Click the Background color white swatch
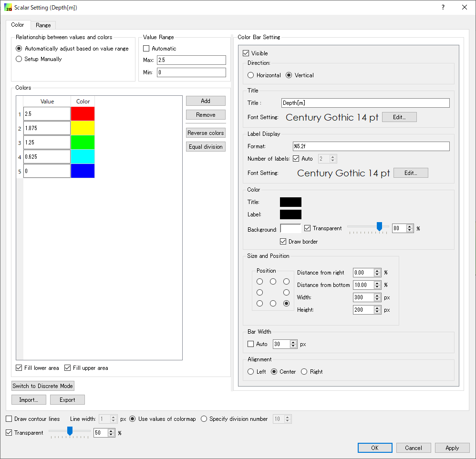Screen dimensions: 476x459 (x=290, y=228)
